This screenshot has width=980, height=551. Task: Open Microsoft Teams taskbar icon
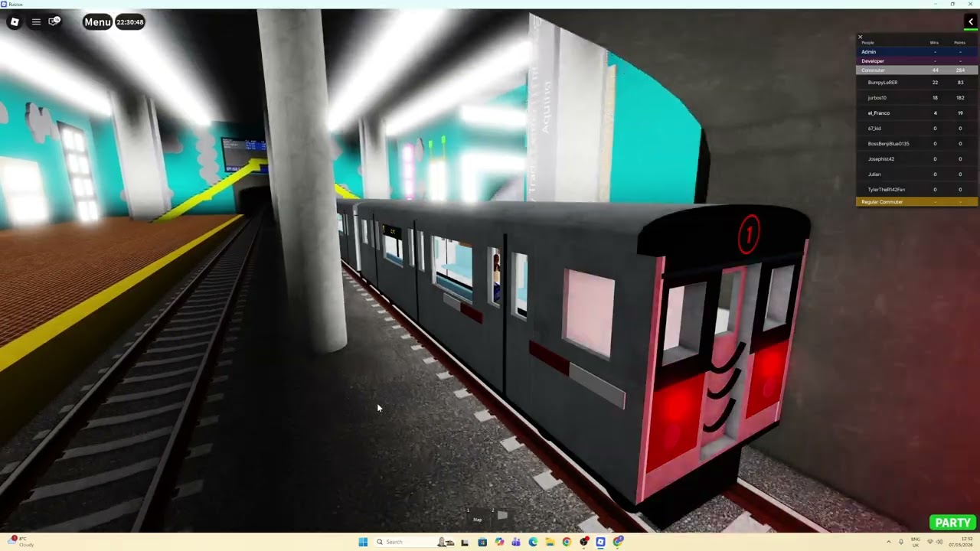pos(516,542)
